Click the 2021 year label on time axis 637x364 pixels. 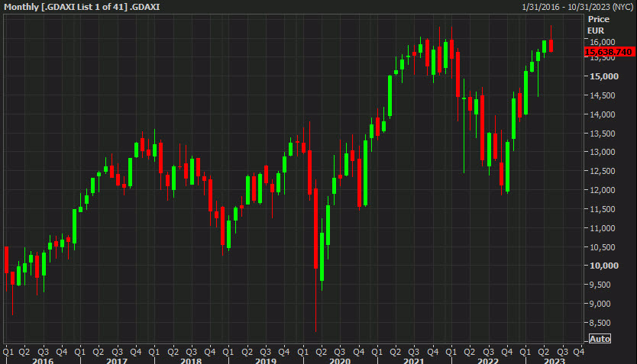tap(413, 361)
